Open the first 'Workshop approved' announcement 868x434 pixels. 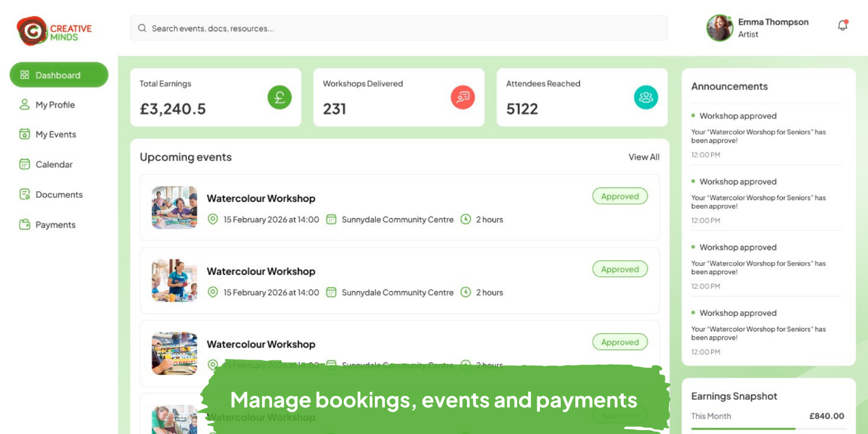pos(738,116)
